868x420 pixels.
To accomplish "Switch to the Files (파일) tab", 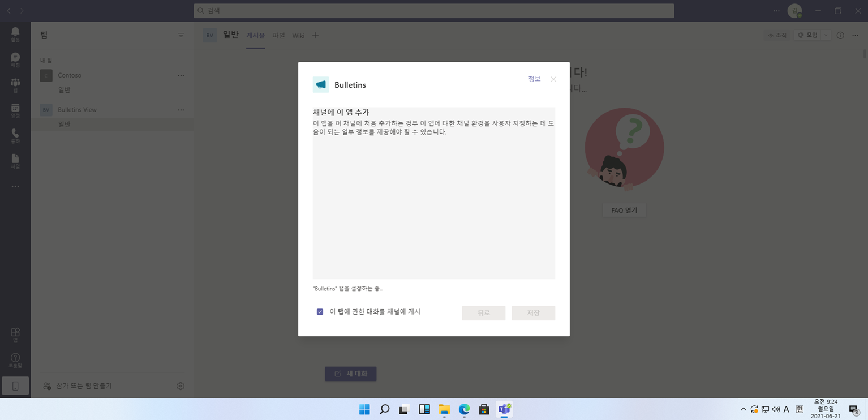I will pyautogui.click(x=278, y=36).
